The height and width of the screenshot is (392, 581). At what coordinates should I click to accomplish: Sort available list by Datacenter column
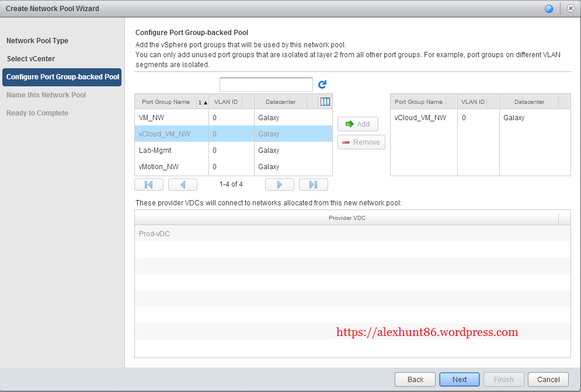pos(280,102)
